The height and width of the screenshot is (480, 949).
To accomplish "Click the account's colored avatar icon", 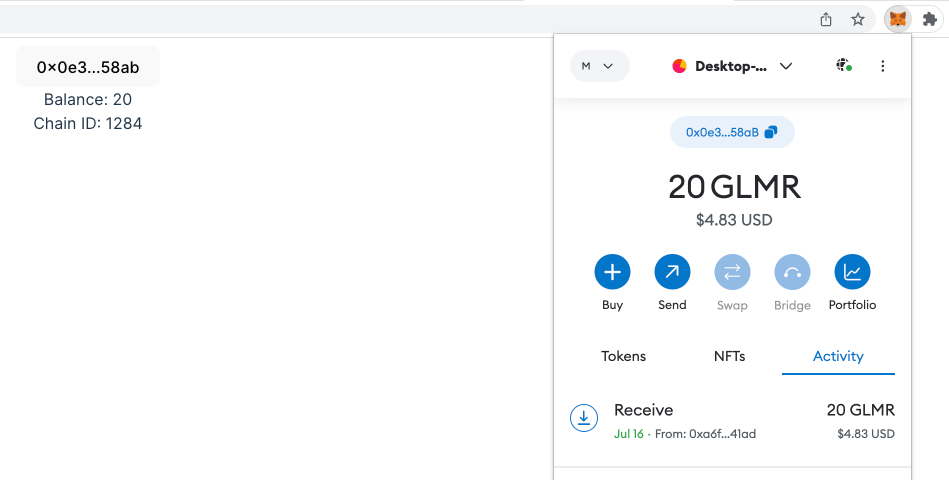I will pos(679,66).
